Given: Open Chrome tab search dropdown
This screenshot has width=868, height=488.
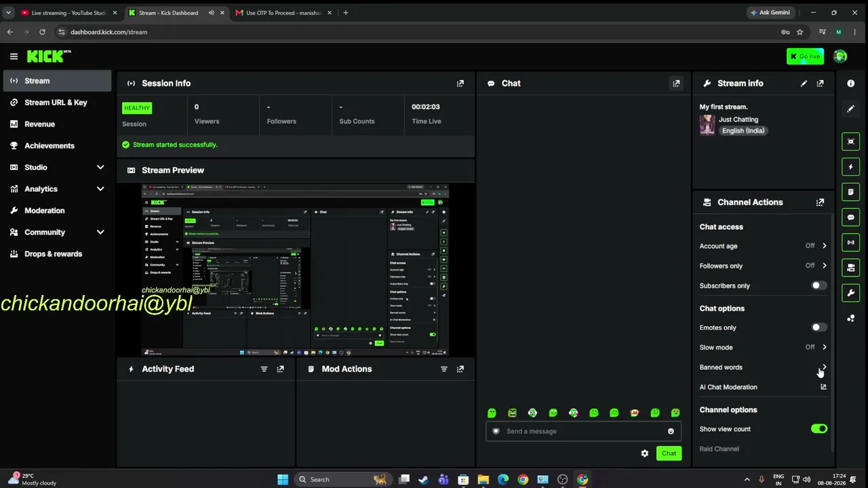Looking at the screenshot, I should pos(8,12).
